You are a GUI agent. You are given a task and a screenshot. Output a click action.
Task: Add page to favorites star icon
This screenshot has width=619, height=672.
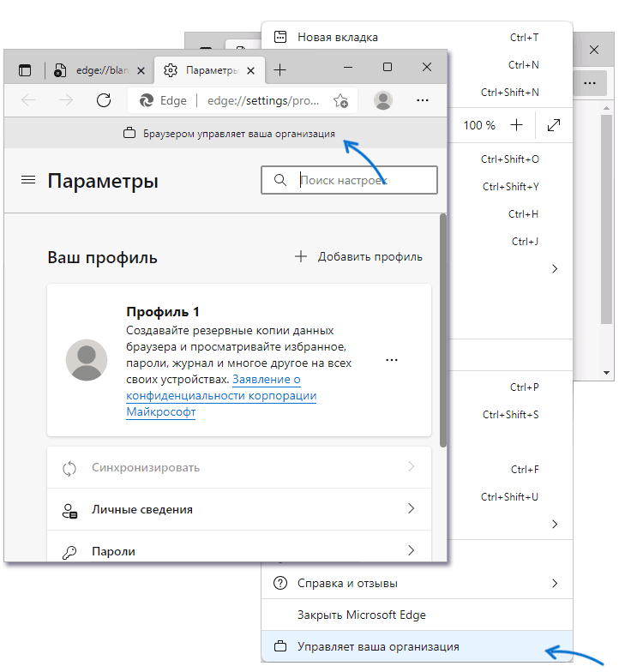(341, 101)
